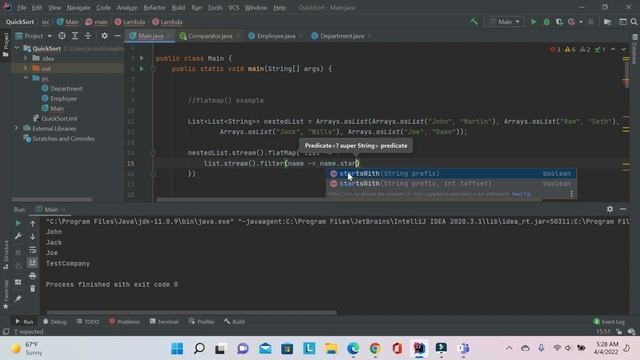This screenshot has width=640, height=360.
Task: Switch to the Main.java editor tab
Action: pyautogui.click(x=150, y=36)
